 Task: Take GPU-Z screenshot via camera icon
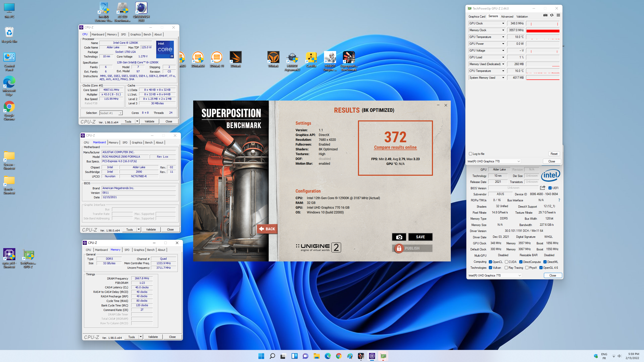[x=545, y=15]
